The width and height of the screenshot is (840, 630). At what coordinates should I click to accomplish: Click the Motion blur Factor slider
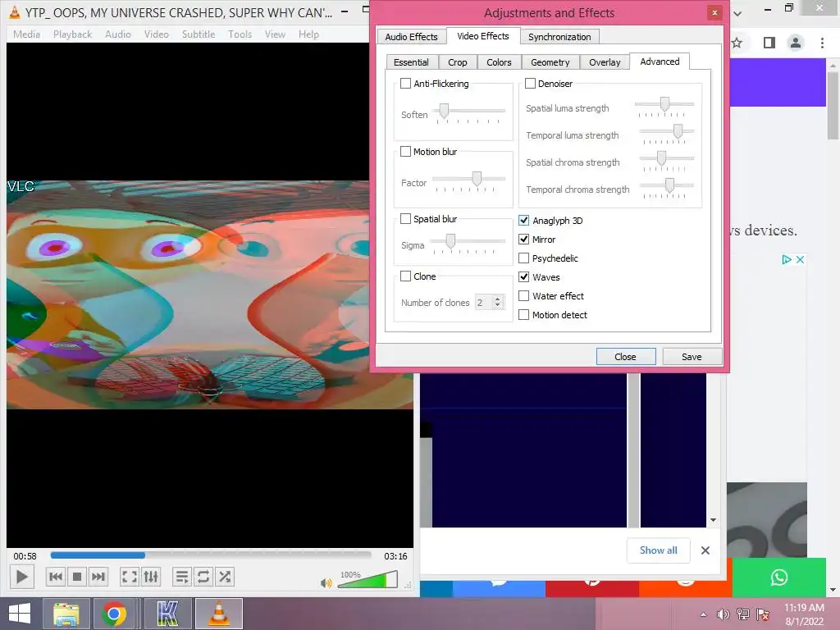(468, 180)
